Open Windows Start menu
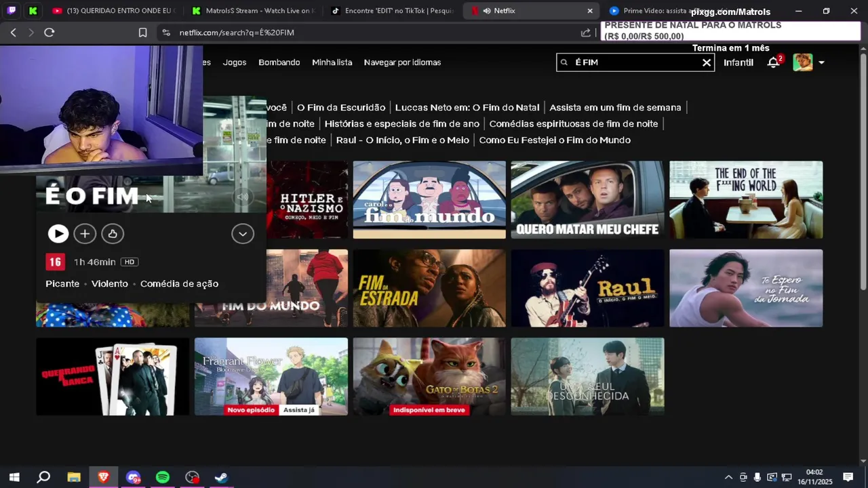868x488 pixels. pyautogui.click(x=14, y=477)
